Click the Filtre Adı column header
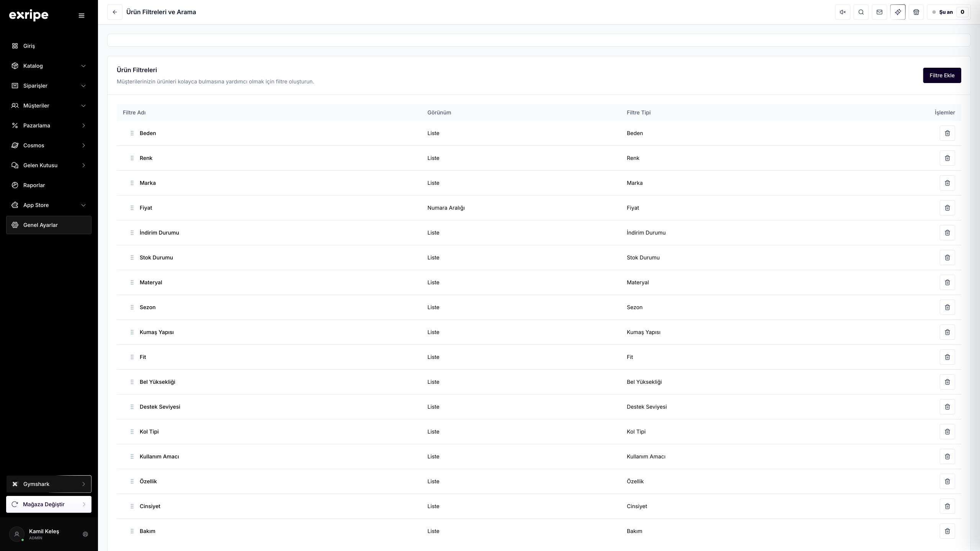Image resolution: width=980 pixels, height=551 pixels. tap(134, 112)
